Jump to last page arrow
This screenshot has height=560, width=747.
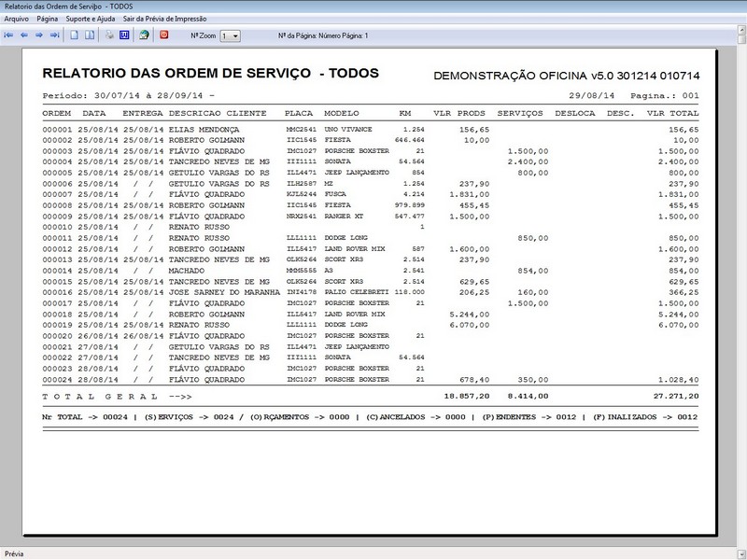[x=55, y=35]
